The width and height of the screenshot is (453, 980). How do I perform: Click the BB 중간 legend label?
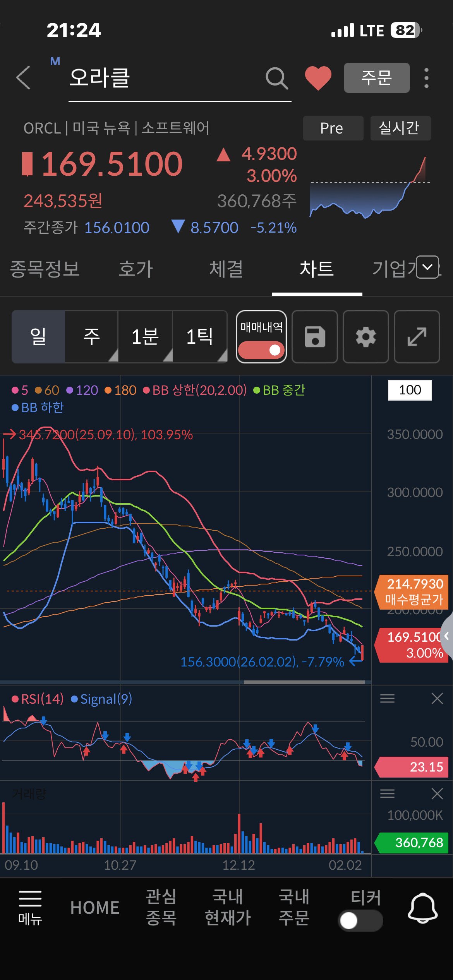coord(279,390)
